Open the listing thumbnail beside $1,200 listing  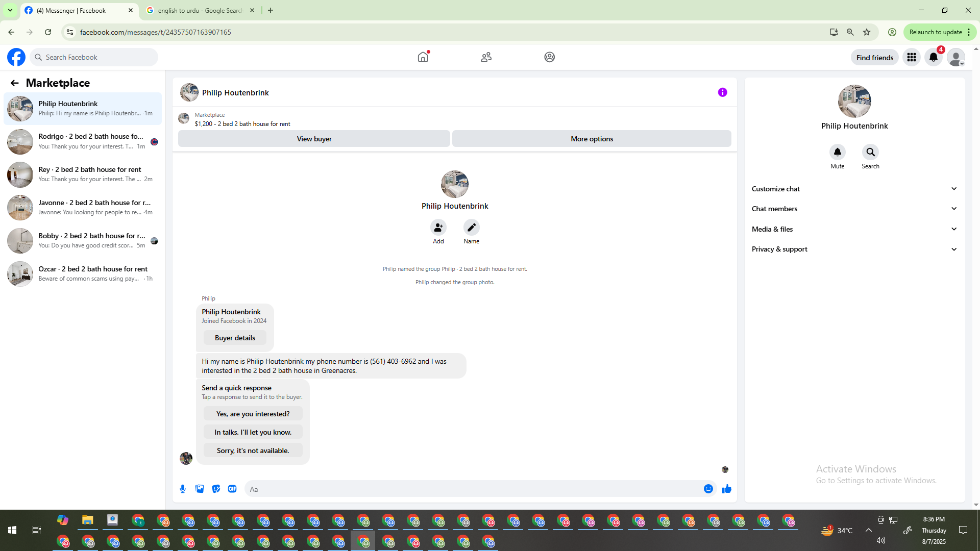click(184, 119)
